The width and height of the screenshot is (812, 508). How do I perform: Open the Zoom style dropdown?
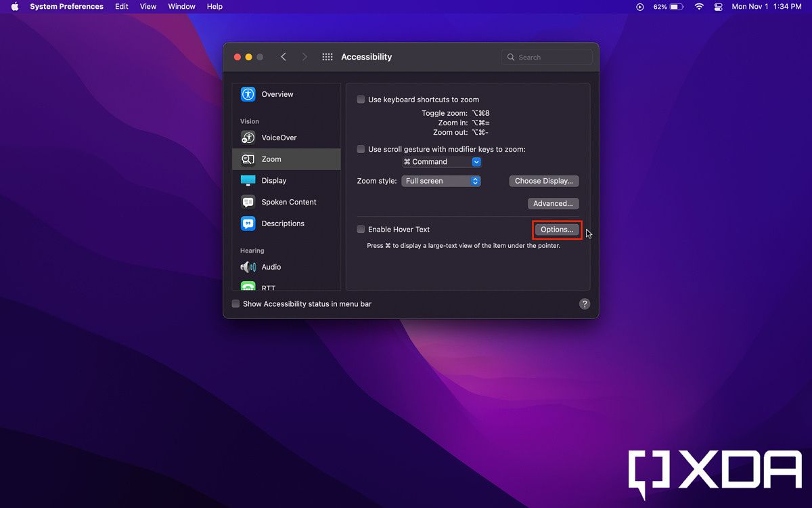tap(441, 181)
